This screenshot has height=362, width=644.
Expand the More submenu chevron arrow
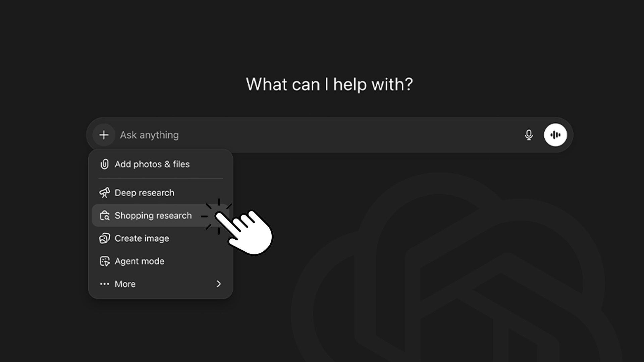(219, 284)
